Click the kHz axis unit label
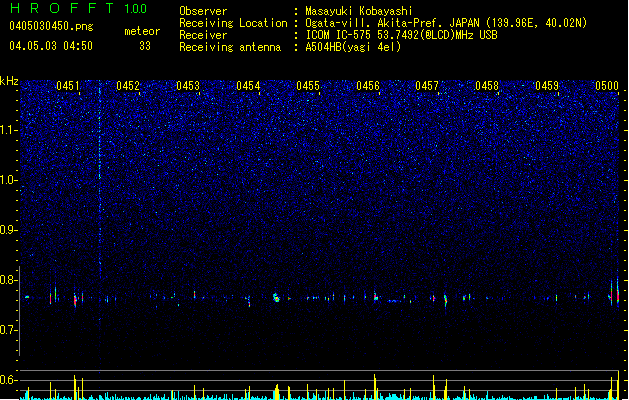Viewport: 629px width, 400px height. [x=9, y=81]
